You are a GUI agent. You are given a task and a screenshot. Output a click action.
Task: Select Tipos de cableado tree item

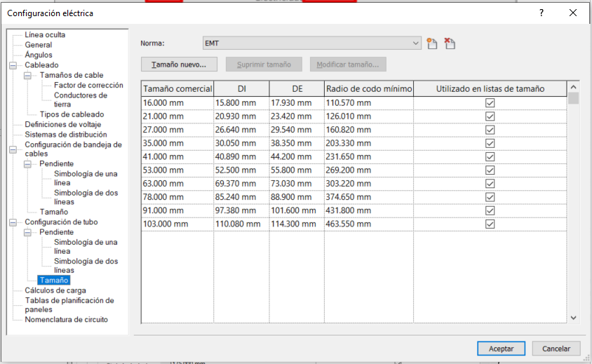pos(72,114)
